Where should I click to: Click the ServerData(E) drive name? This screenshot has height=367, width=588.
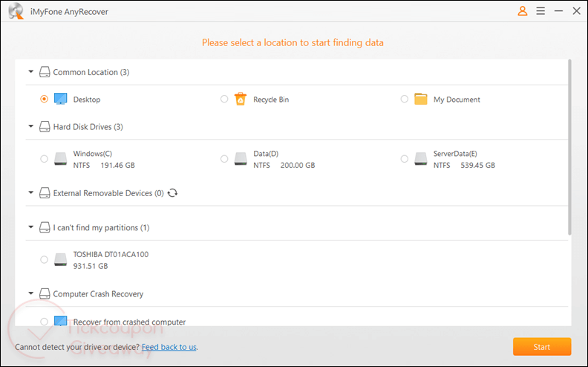[455, 154]
